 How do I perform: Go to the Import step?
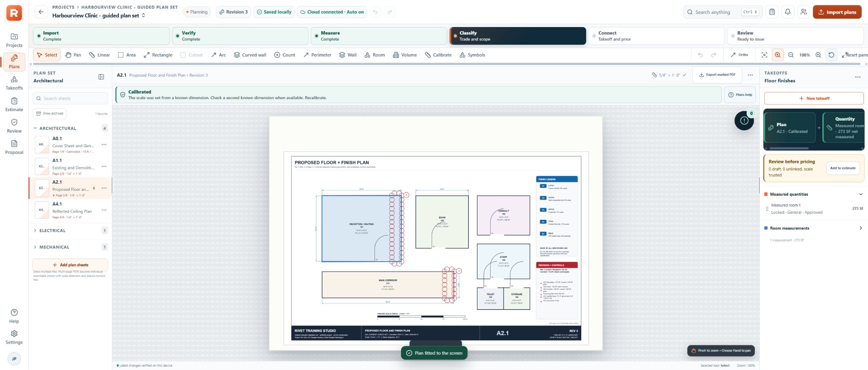(101, 36)
